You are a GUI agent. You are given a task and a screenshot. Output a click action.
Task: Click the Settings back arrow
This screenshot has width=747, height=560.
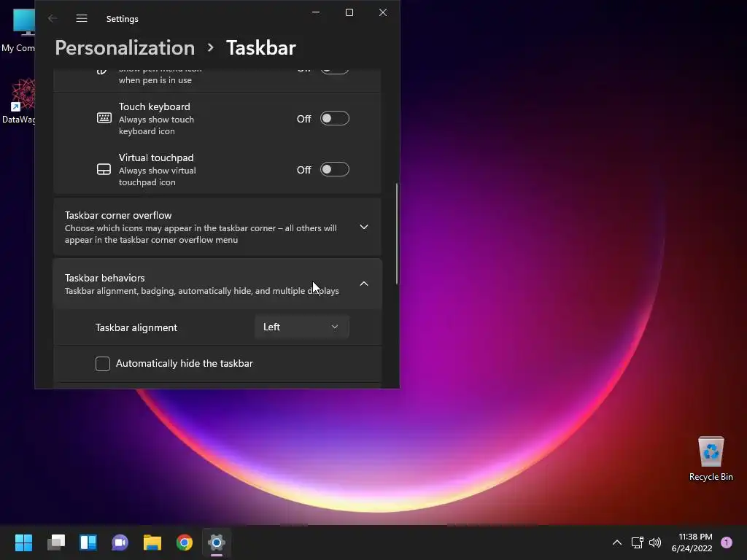53,18
